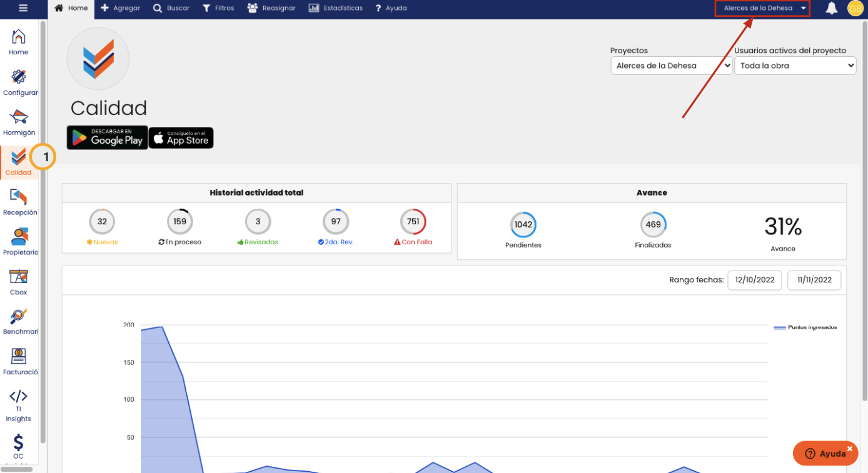This screenshot has width=868, height=473.
Task: Open the Configurar module
Action: tap(20, 82)
